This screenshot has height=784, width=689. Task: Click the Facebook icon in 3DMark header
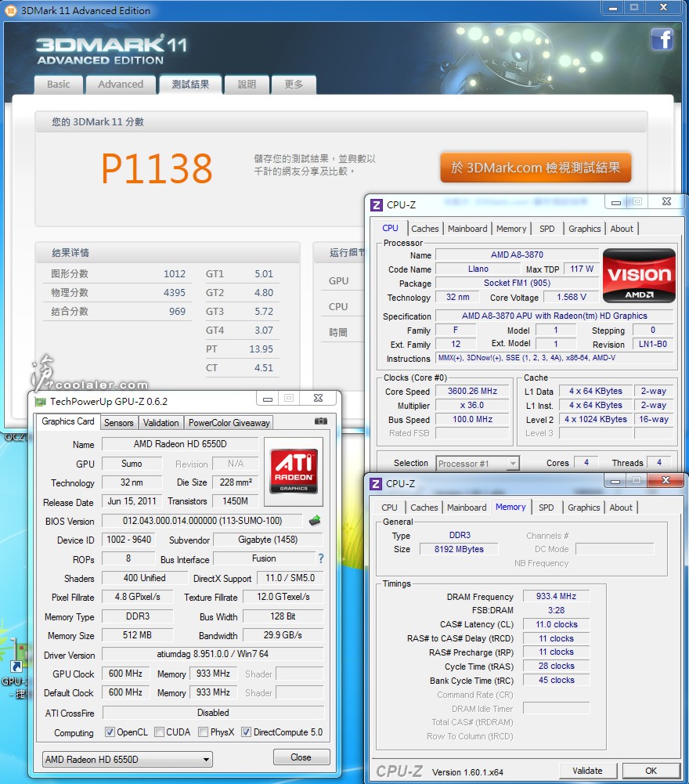pyautogui.click(x=662, y=38)
